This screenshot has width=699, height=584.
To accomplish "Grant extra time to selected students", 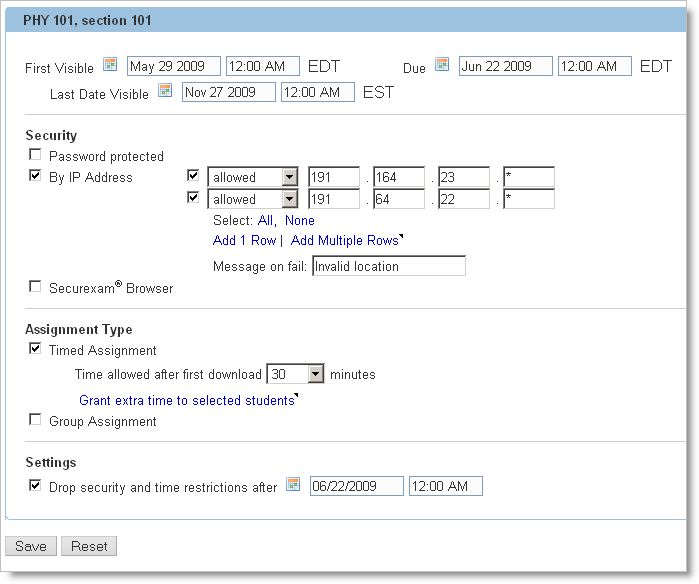I will coord(187,400).
